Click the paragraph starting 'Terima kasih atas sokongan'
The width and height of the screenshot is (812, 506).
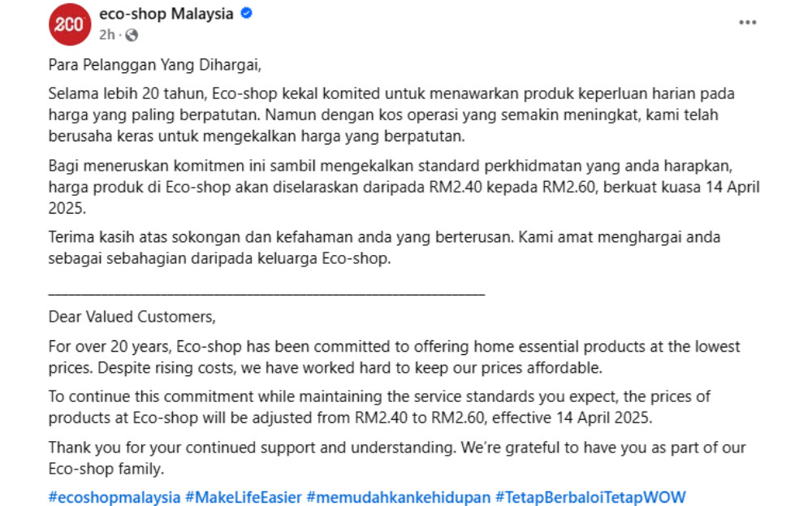point(384,248)
